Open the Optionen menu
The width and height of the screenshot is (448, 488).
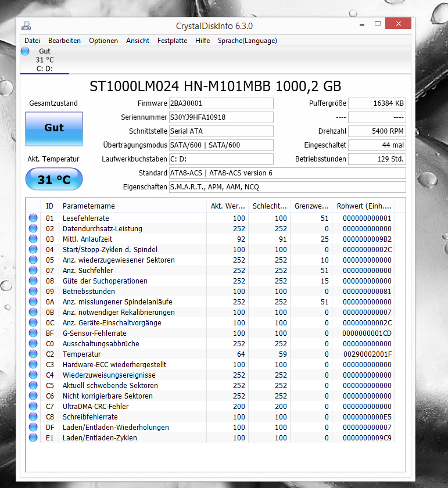click(x=103, y=41)
